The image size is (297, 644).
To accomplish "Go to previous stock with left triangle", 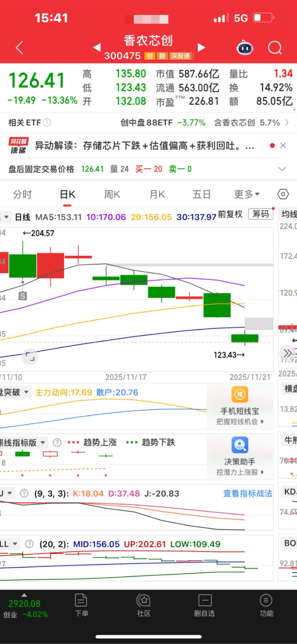I will pos(97,47).
